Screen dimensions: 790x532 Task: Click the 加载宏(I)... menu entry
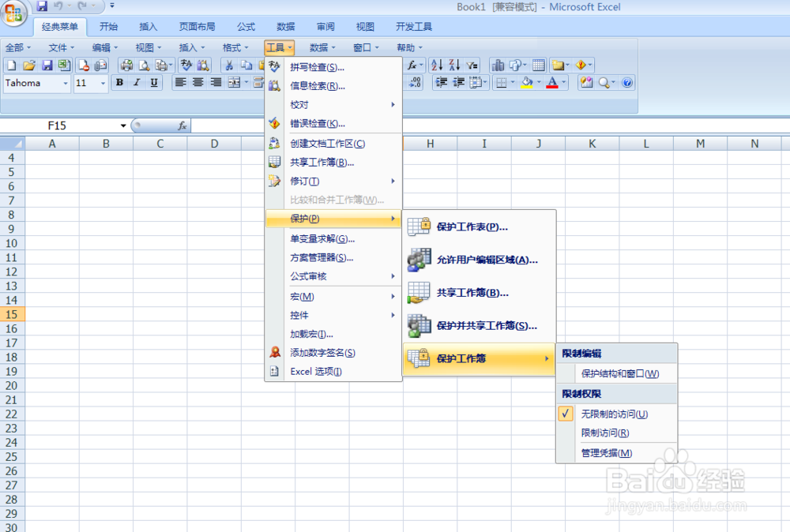pyautogui.click(x=333, y=334)
